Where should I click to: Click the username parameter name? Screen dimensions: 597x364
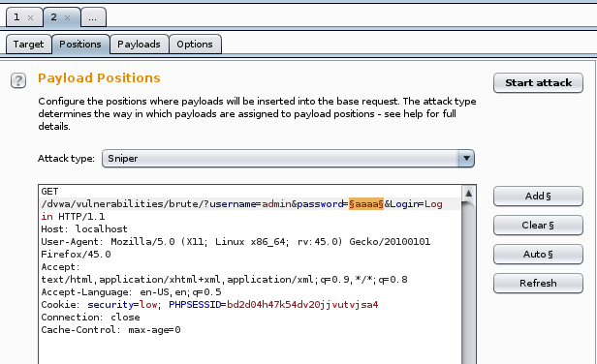pos(233,204)
